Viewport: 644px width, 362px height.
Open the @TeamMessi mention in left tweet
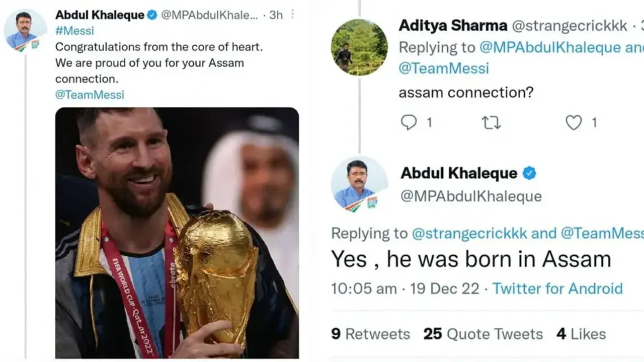pos(90,95)
